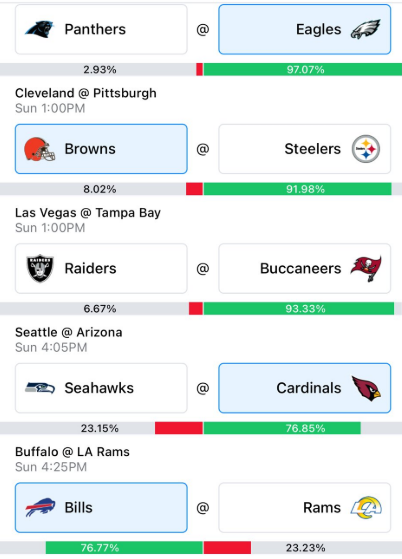
Task: Click the Eagles team logo
Action: 366,29
